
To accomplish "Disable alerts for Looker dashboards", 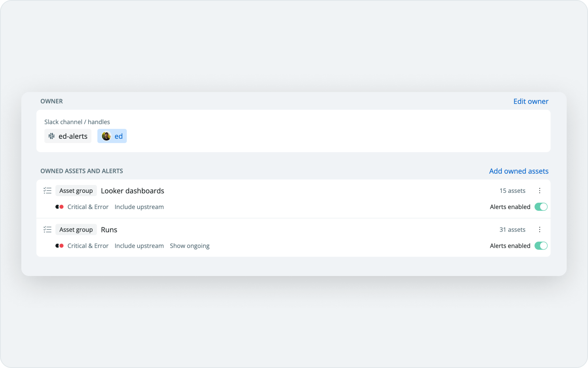I will pos(541,206).
